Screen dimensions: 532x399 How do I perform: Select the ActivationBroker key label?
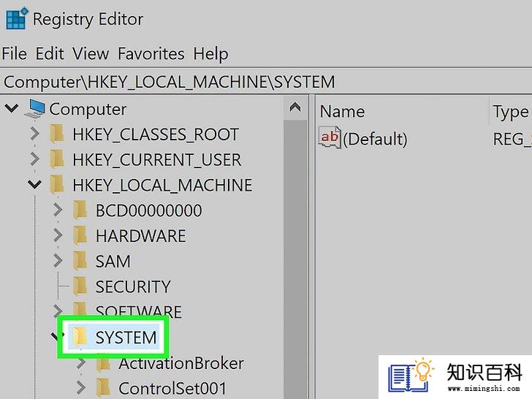[181, 364]
